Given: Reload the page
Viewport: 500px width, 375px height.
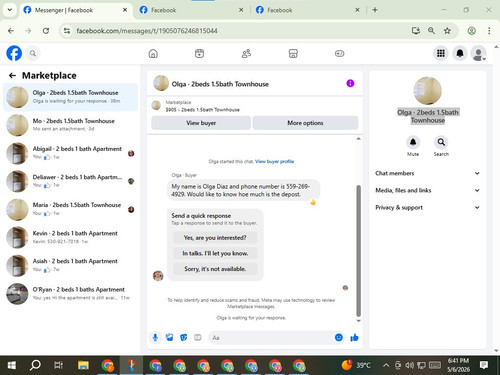Looking at the screenshot, I should (46, 31).
